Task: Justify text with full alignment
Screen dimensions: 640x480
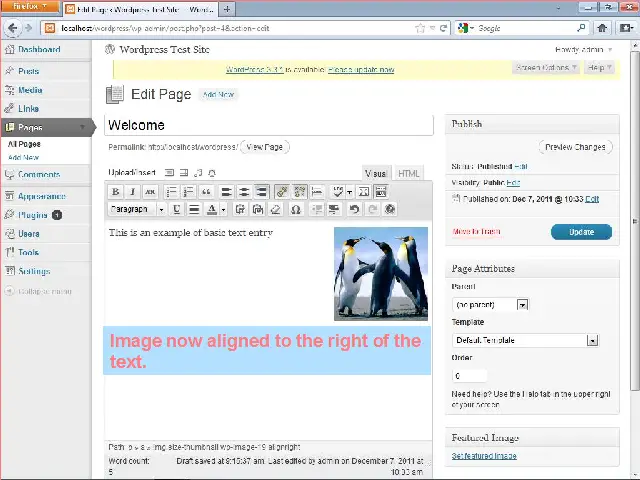Action: click(194, 209)
